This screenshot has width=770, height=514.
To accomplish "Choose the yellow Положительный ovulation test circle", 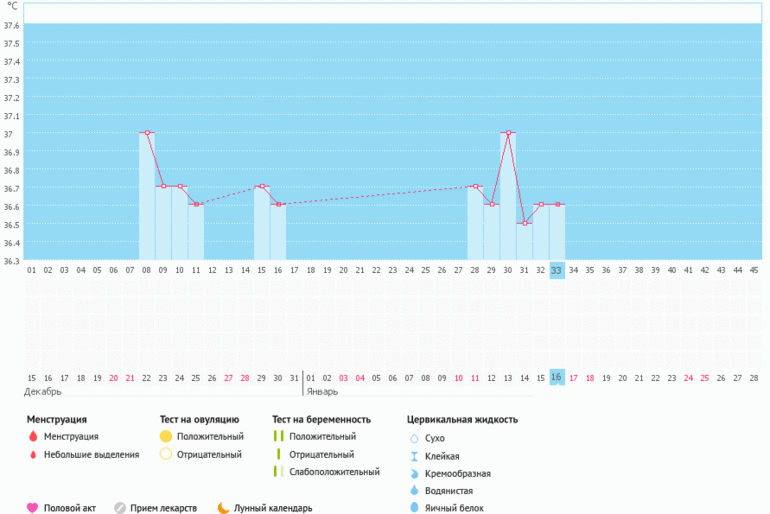I will (166, 437).
